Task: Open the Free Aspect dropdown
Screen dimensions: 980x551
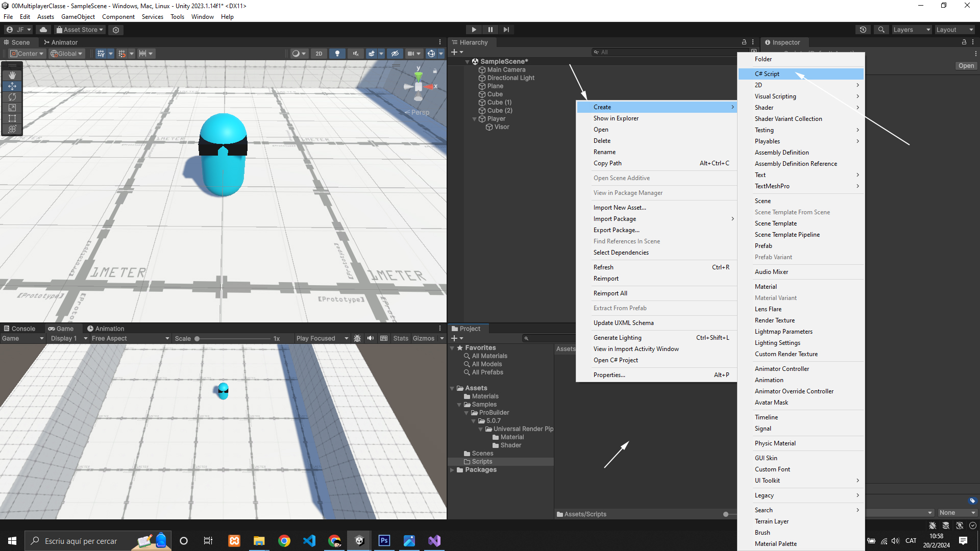Action: click(x=130, y=338)
